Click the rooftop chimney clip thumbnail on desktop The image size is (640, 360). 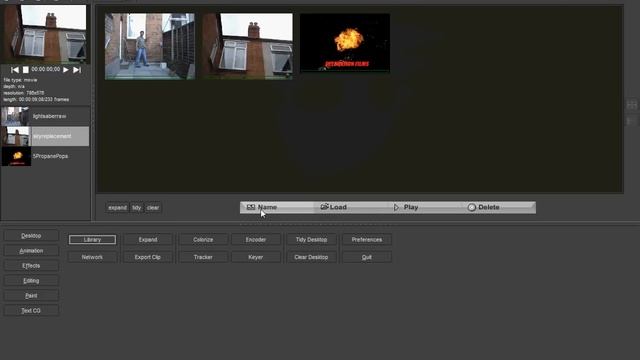[x=247, y=46]
